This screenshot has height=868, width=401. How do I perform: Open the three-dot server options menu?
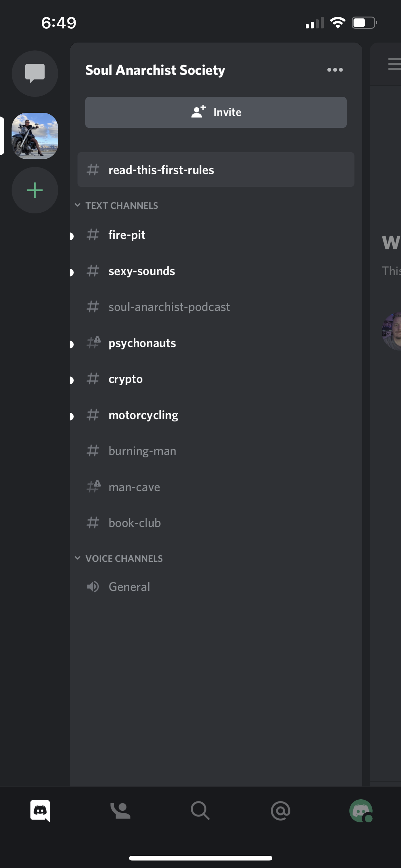[335, 70]
